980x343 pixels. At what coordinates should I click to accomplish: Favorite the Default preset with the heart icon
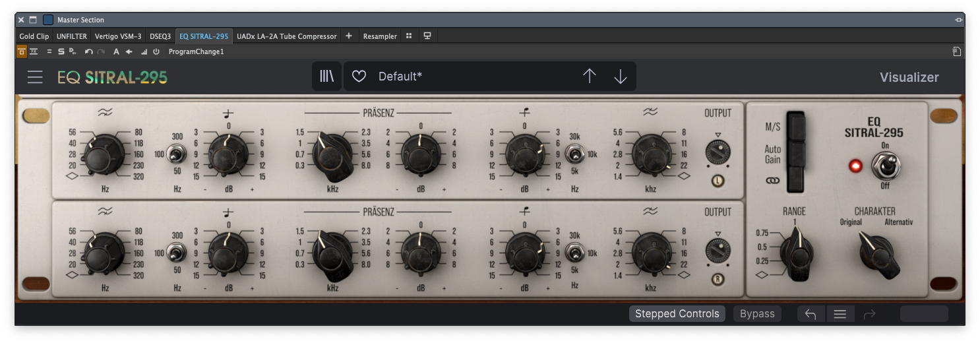click(359, 77)
